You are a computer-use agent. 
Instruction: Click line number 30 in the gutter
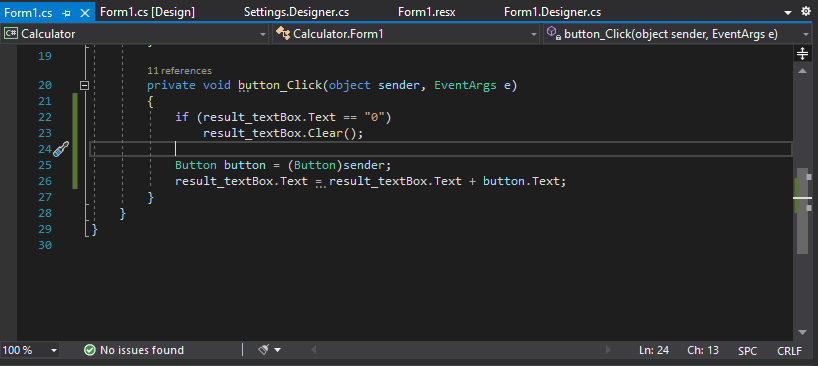click(45, 245)
